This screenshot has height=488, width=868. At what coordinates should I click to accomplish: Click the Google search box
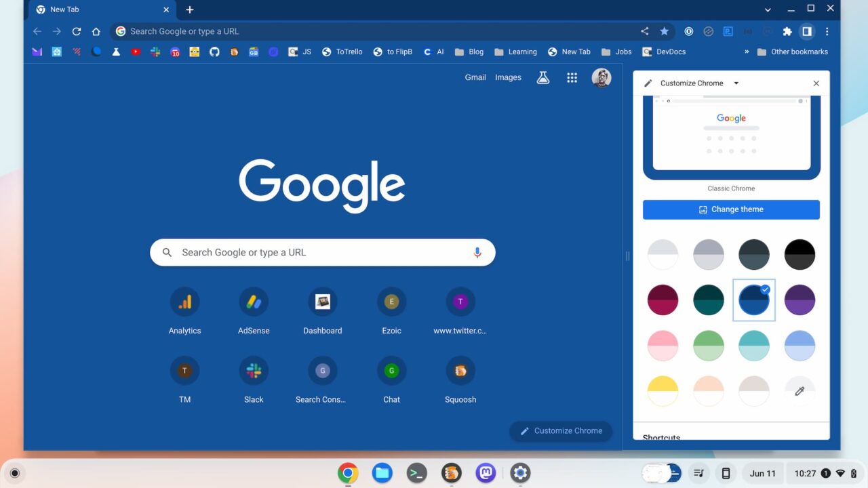pos(323,252)
